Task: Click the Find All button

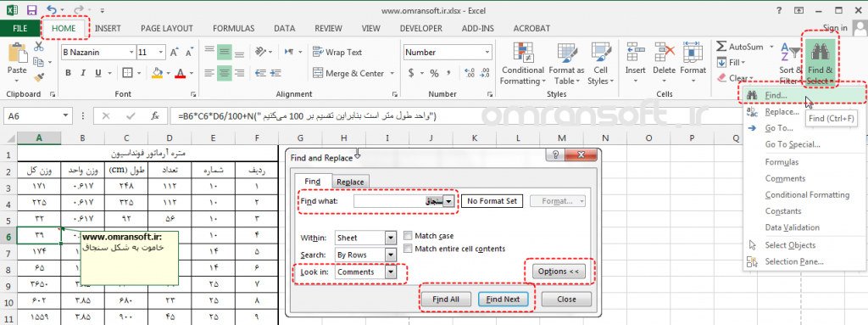Action: [446, 299]
